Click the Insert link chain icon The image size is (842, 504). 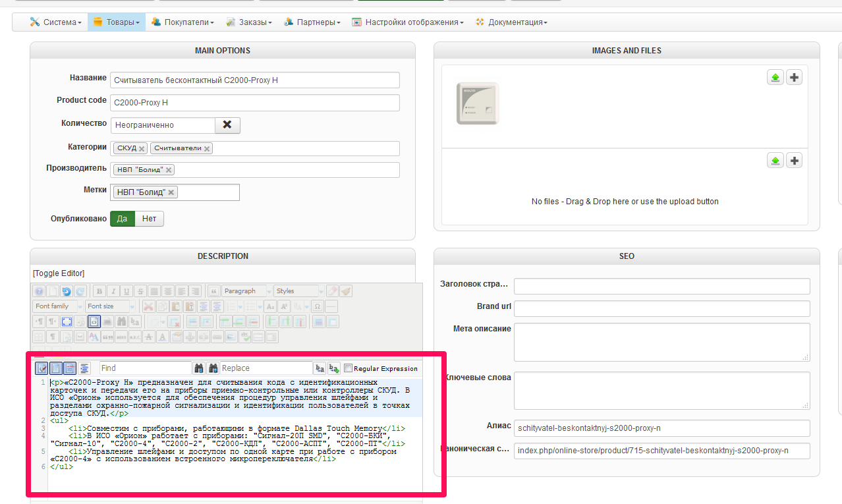click(217, 337)
